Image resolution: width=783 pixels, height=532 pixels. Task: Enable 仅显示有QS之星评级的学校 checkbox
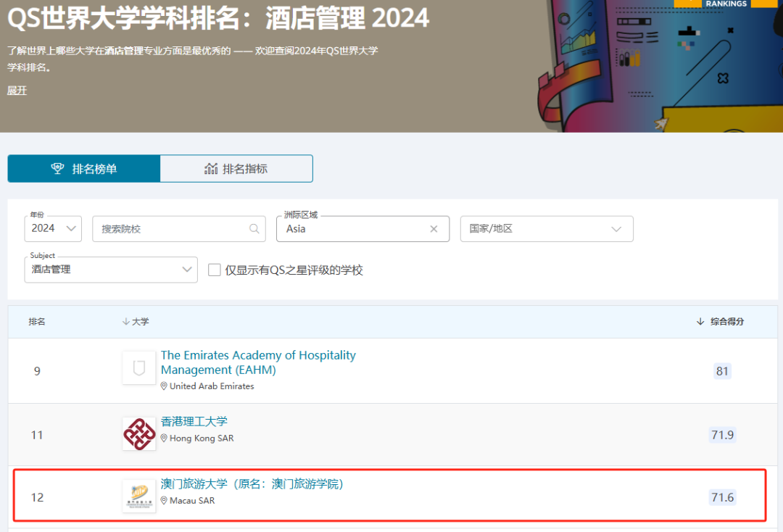point(215,270)
